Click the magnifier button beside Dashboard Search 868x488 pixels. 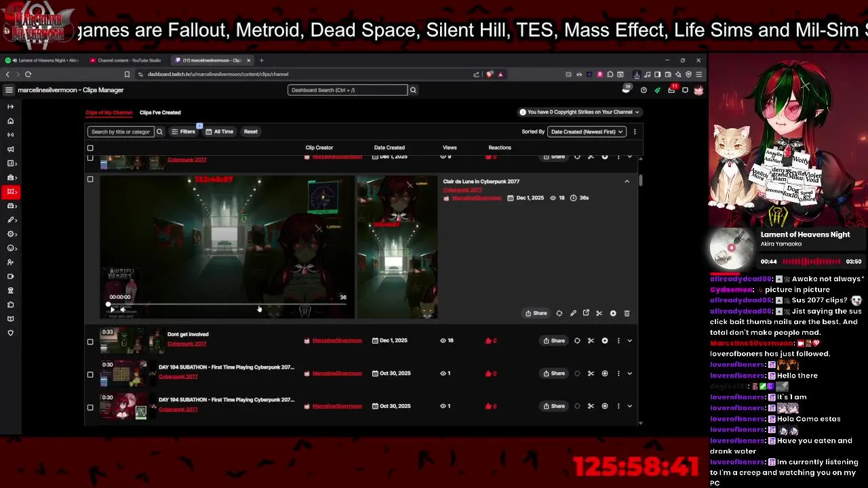pos(413,89)
